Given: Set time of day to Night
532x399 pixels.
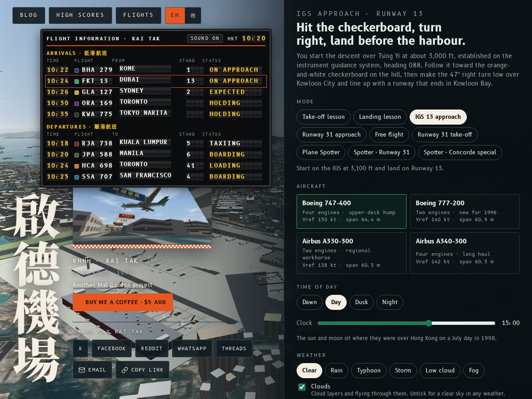Looking at the screenshot, I should pos(390,302).
